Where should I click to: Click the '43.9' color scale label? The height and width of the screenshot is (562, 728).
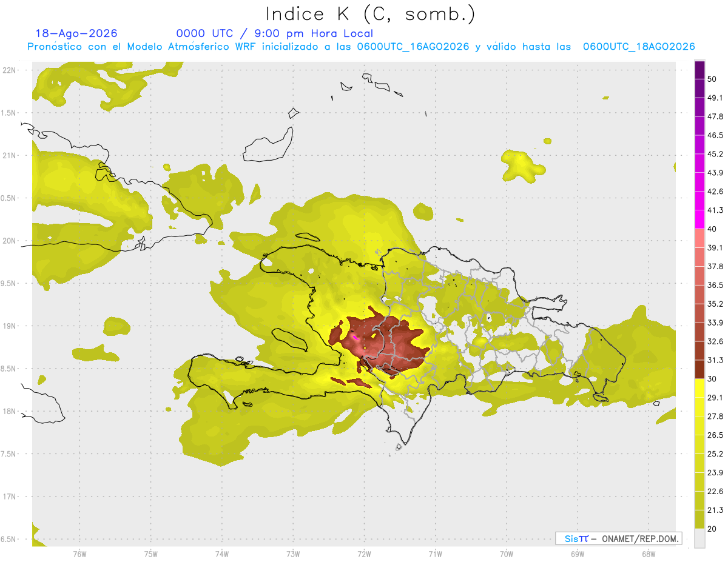pos(715,173)
